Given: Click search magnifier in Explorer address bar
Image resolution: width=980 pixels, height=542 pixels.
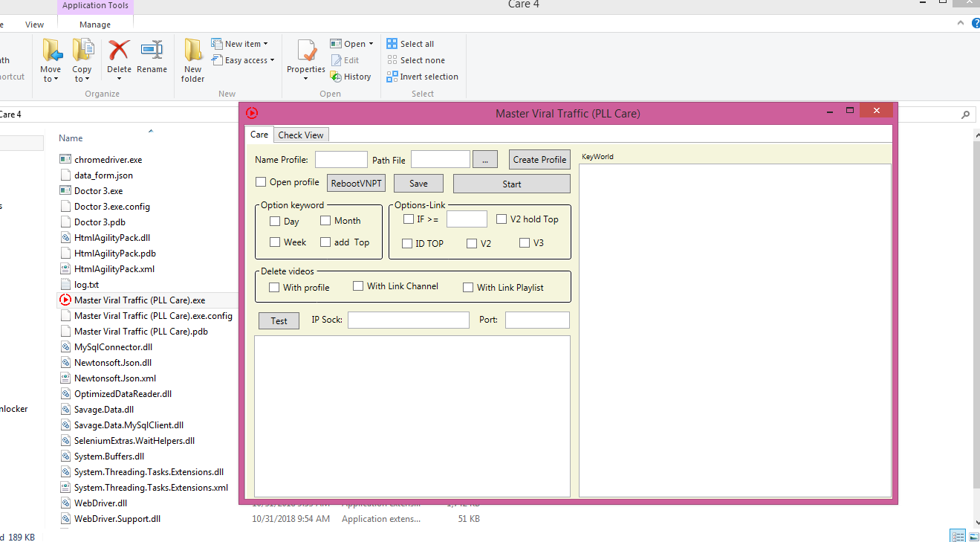Looking at the screenshot, I should [x=965, y=114].
